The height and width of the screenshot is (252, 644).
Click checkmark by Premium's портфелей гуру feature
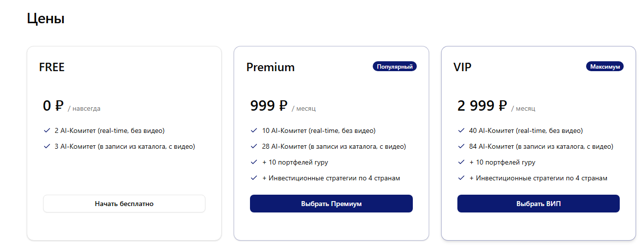pyautogui.click(x=254, y=162)
